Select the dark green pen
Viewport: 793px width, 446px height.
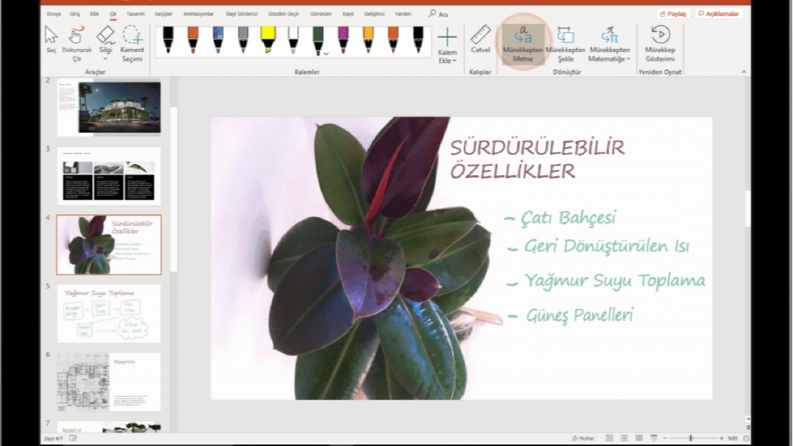(318, 39)
